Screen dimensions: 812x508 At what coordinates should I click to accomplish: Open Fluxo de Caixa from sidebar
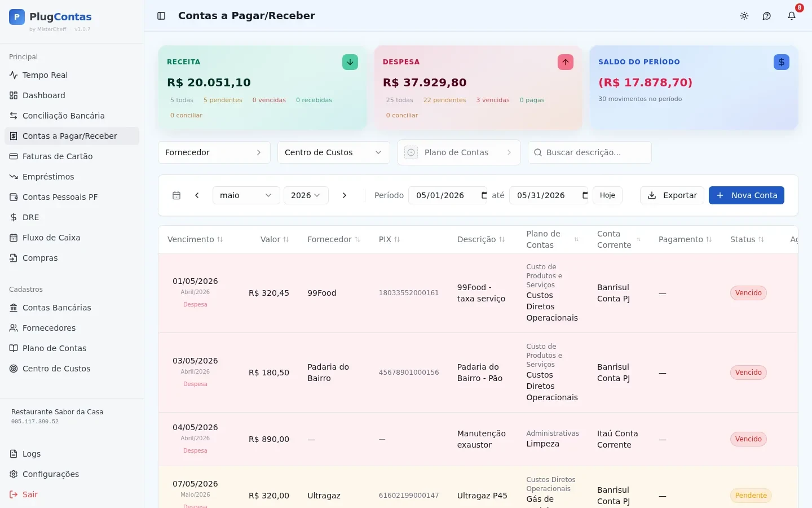pyautogui.click(x=72, y=238)
